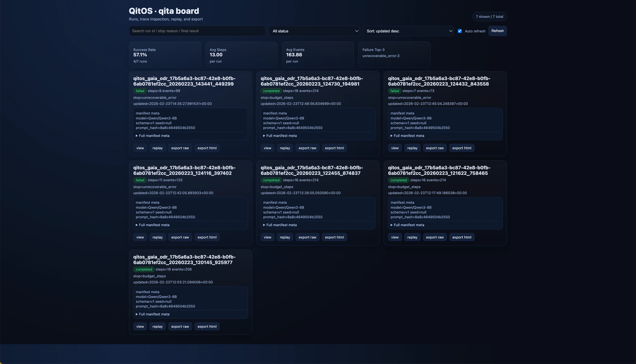
Task: Click the completed badge on run 121622_758465
Action: tap(398, 180)
